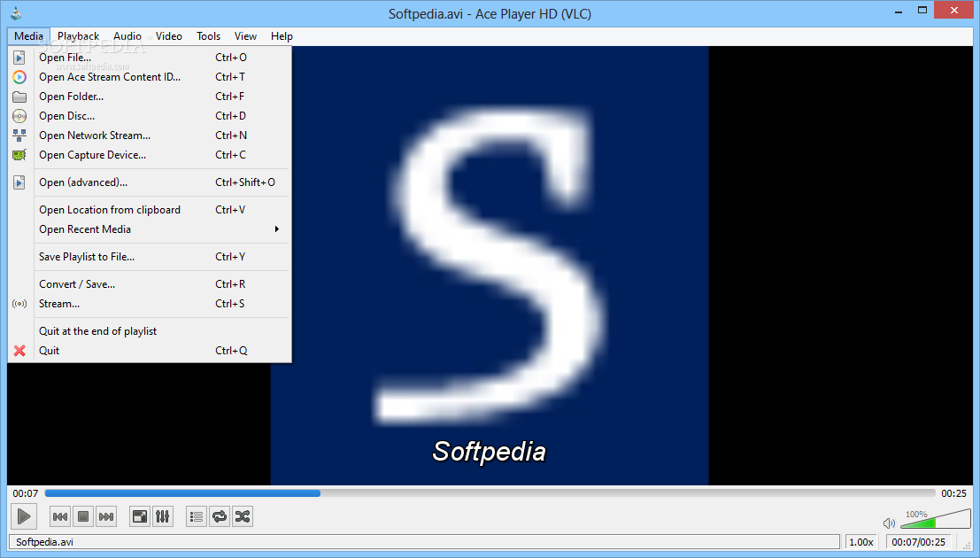Viewport: 980px width, 558px height.
Task: Open extended settings equalizer icon
Action: coord(163,516)
